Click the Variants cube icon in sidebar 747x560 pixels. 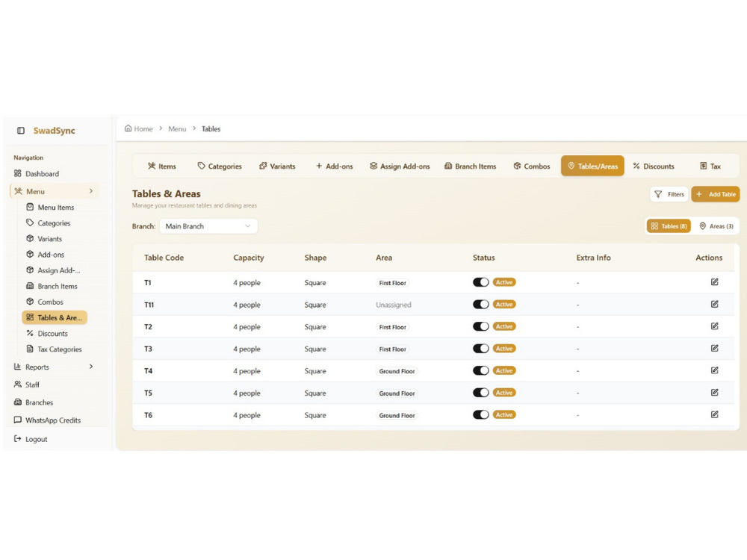click(x=30, y=238)
